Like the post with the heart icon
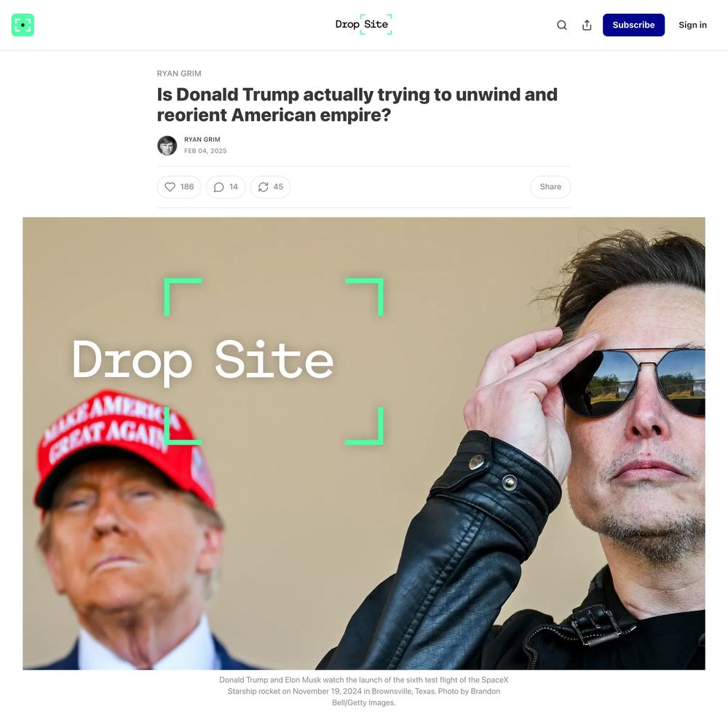 [x=170, y=186]
